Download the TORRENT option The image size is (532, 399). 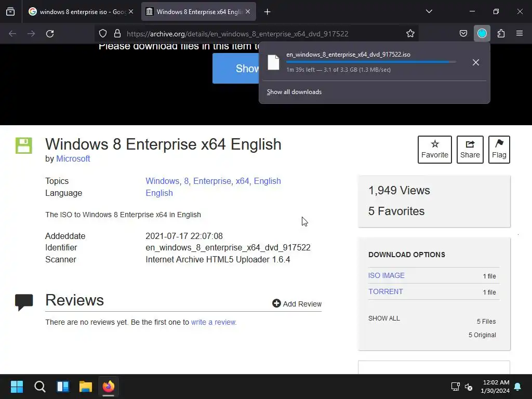[386, 292]
